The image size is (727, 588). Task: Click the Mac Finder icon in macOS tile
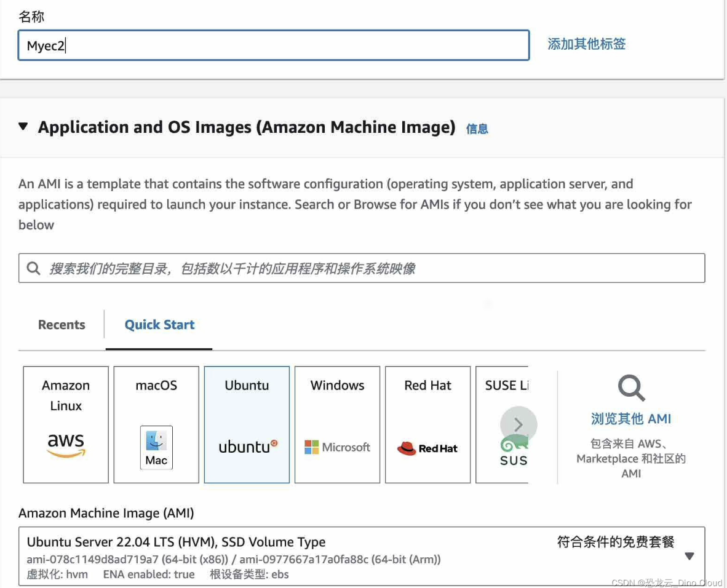pyautogui.click(x=156, y=447)
